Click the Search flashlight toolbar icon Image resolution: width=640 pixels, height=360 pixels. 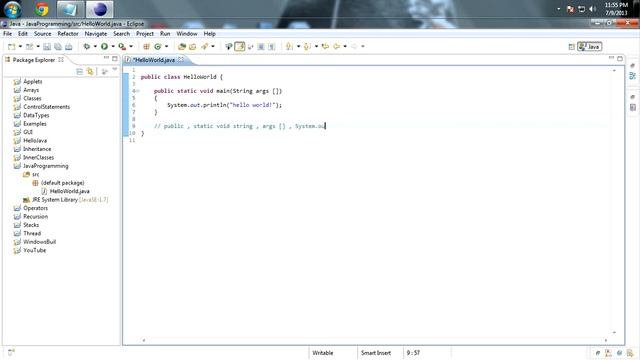pyautogui.click(x=204, y=47)
